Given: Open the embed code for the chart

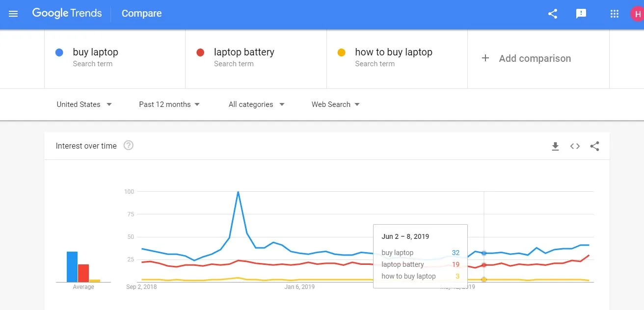Looking at the screenshot, I should 574,146.
